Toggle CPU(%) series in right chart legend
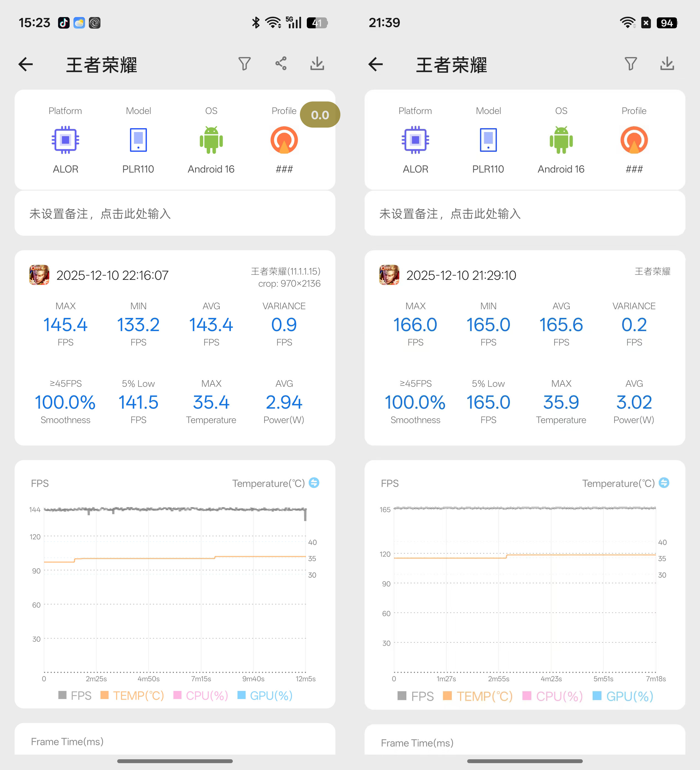Image resolution: width=700 pixels, height=770 pixels. (553, 696)
